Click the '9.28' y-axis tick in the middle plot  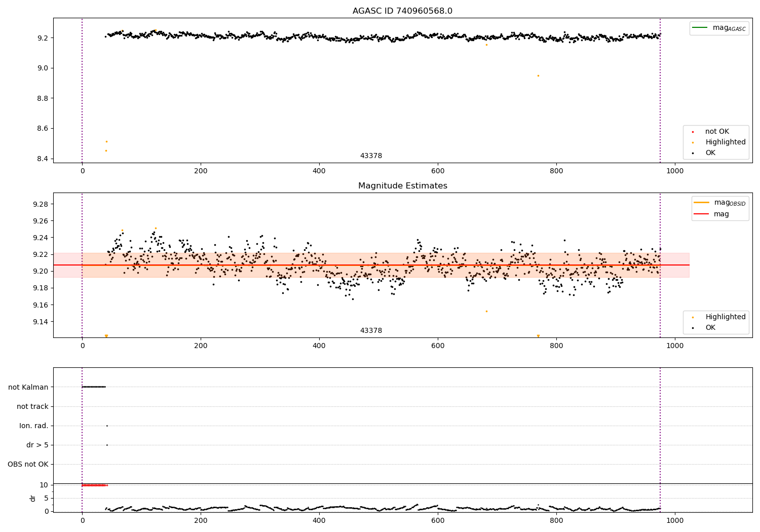point(41,205)
